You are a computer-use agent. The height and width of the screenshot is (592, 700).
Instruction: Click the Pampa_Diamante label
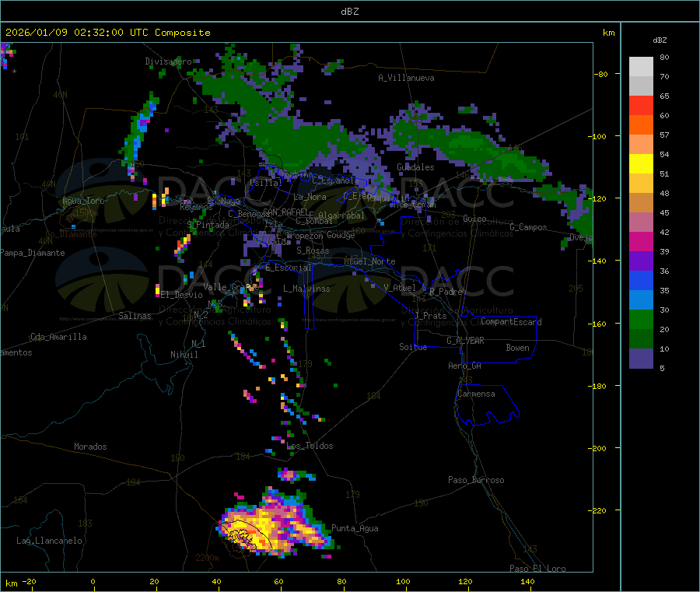click(33, 253)
